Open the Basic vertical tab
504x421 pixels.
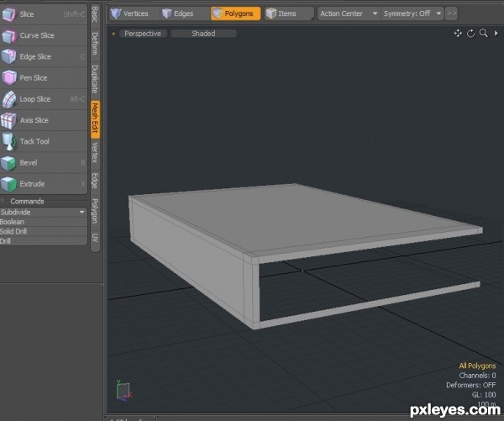pos(95,13)
